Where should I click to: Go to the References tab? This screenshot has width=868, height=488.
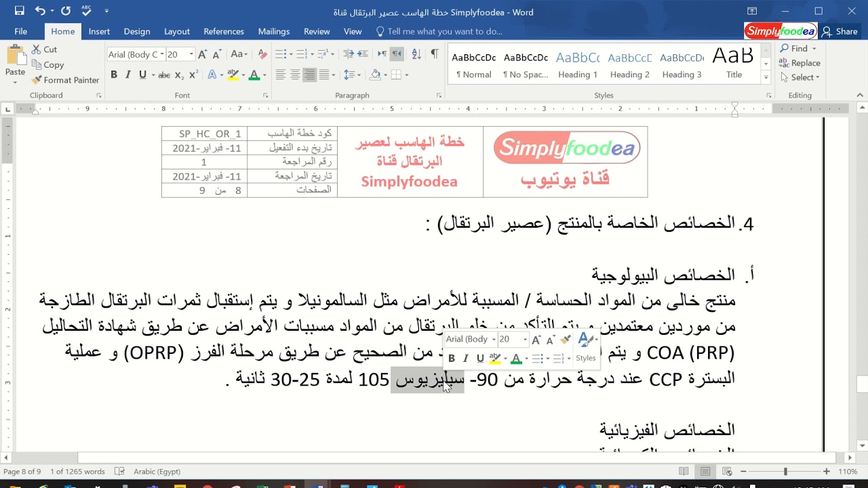tap(224, 31)
